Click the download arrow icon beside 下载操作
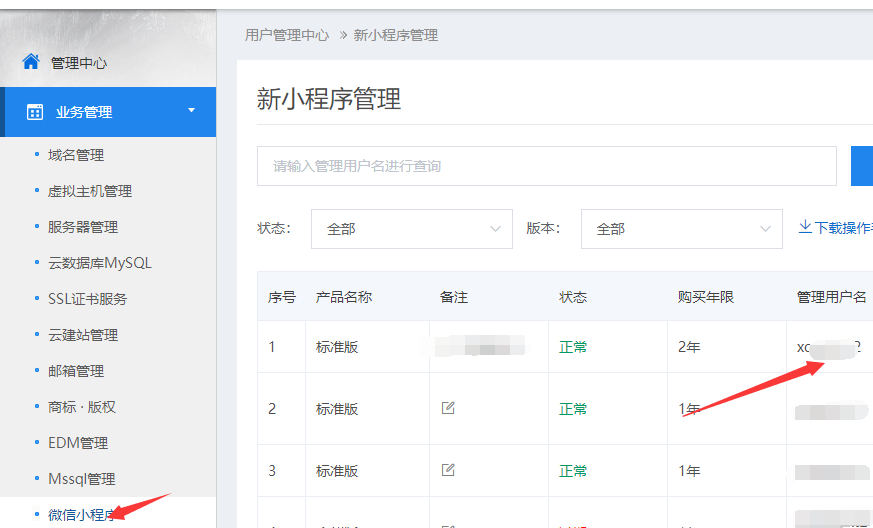The width and height of the screenshot is (873, 528). [x=805, y=228]
